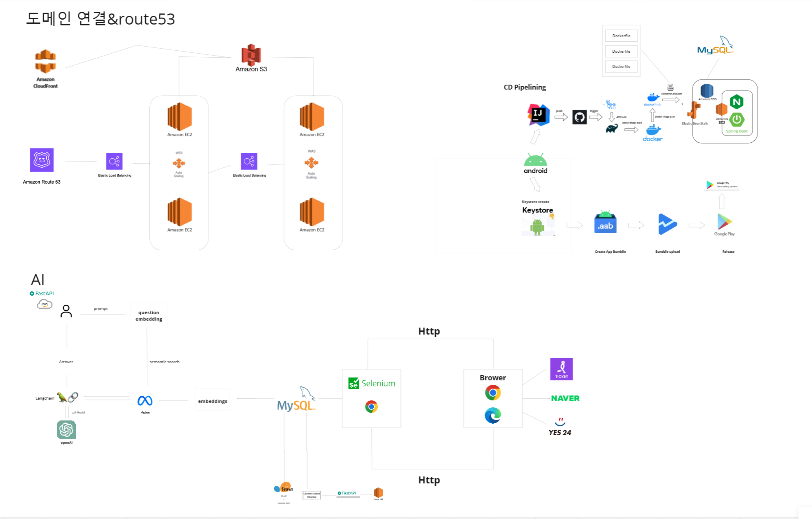Click the Meta faiss logo
This screenshot has width=812, height=519.
pyautogui.click(x=145, y=400)
